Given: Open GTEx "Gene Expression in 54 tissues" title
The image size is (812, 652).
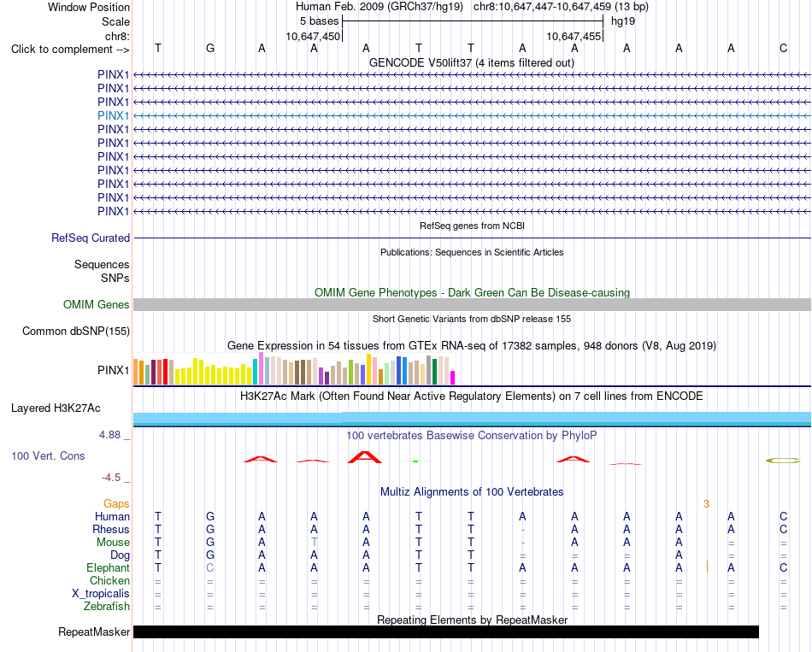Looking at the screenshot, I should [472, 345].
